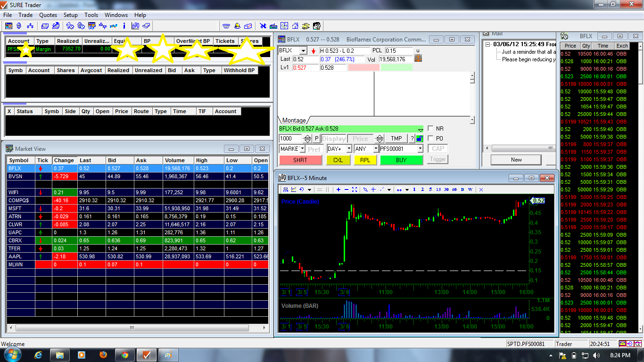Open the Trade menu
The height and width of the screenshot is (362, 644).
coord(25,15)
